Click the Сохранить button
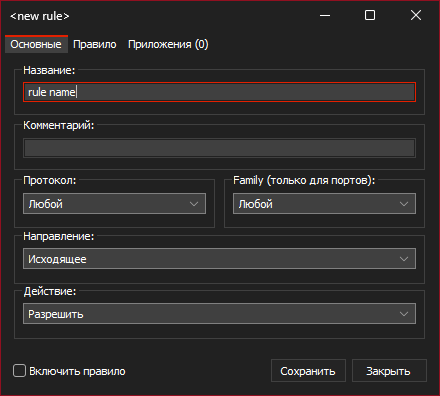Viewport: 440px width, 396px height. 308,371
